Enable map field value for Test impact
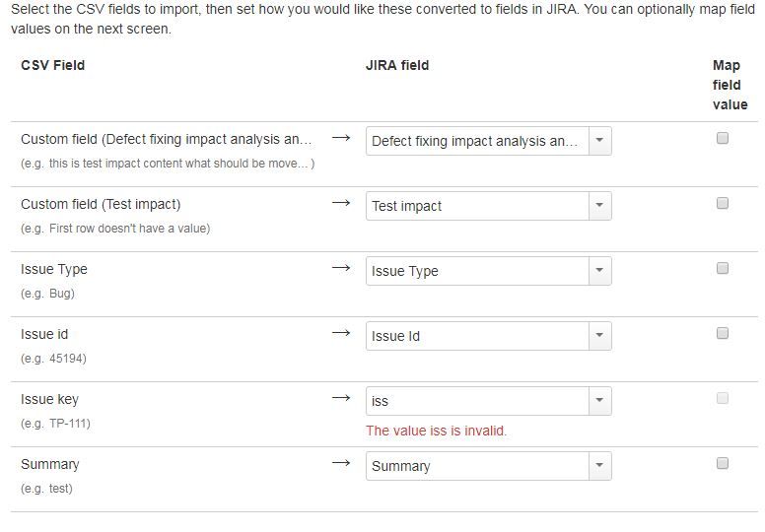765x532 pixels. pos(722,203)
